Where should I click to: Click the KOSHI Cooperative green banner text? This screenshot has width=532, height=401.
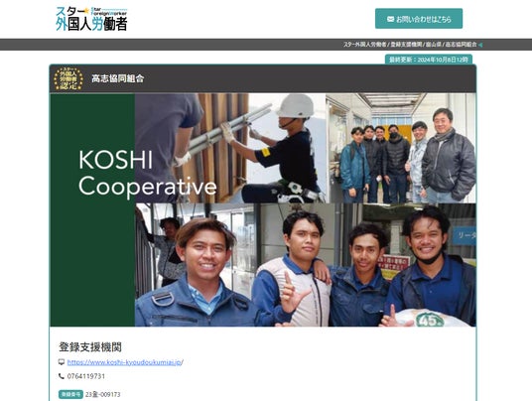pos(147,173)
